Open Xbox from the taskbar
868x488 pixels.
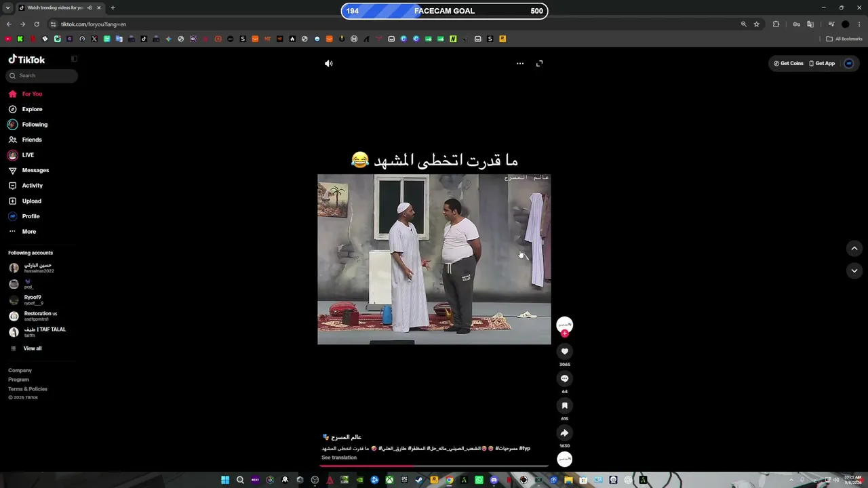click(389, 480)
